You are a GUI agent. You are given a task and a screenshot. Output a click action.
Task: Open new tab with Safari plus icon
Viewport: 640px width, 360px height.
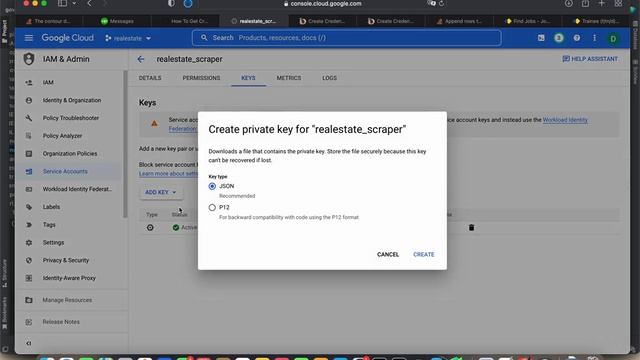point(601,4)
